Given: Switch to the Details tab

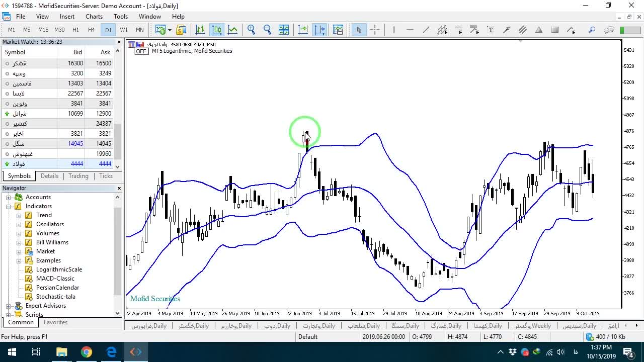Looking at the screenshot, I should click(49, 176).
